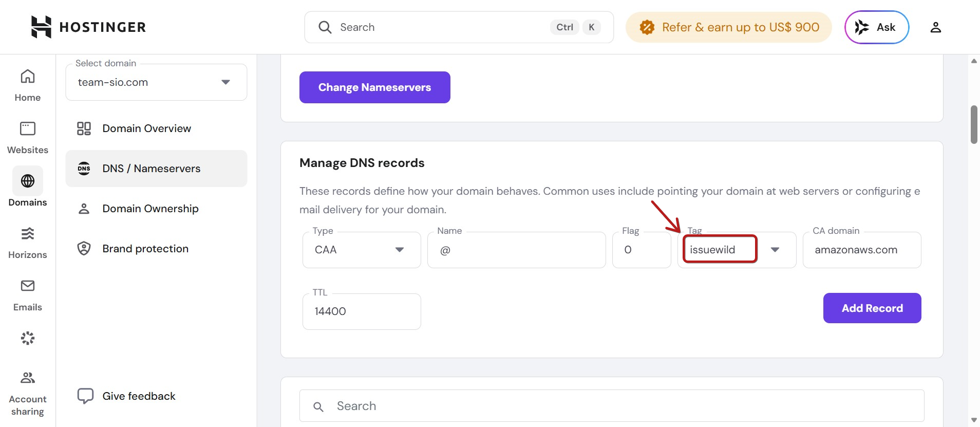Click the Refer & earn banner
Image resolution: width=980 pixels, height=427 pixels.
(x=728, y=27)
